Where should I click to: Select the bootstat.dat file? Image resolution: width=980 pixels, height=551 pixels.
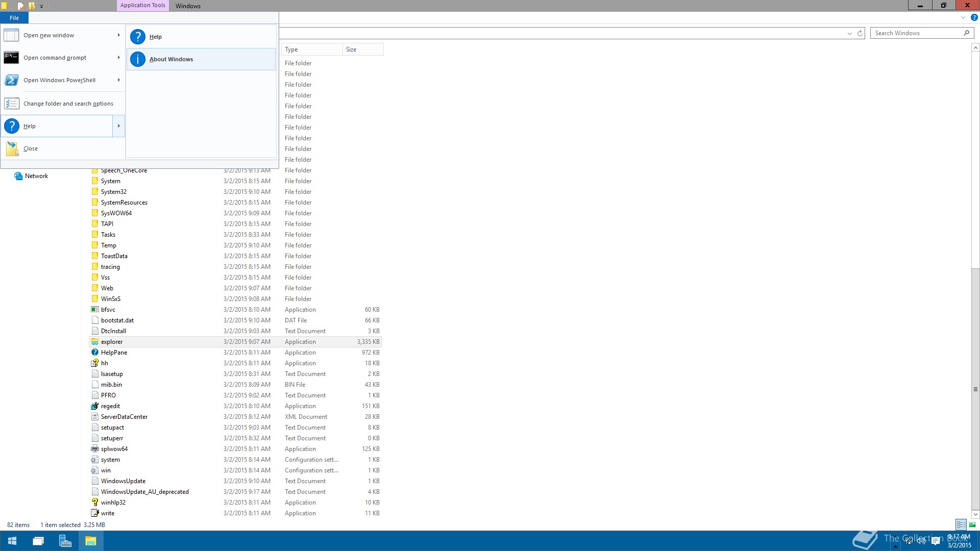tap(117, 320)
